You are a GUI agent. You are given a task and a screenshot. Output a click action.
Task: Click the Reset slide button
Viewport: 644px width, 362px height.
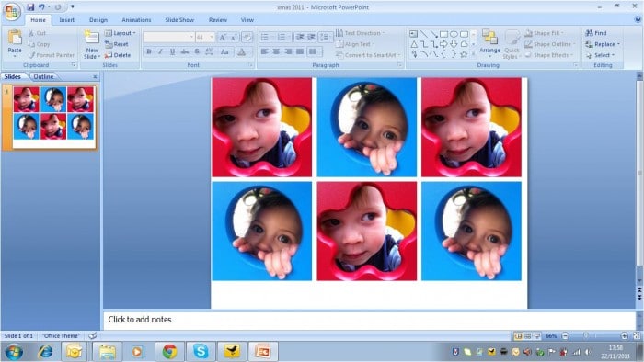point(117,44)
